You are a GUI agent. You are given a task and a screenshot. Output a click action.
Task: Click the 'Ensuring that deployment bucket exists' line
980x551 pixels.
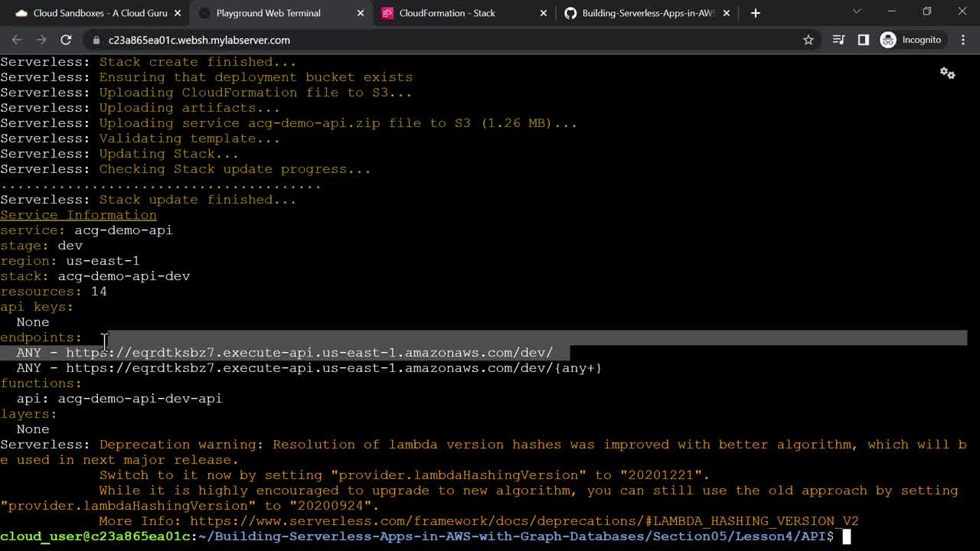tap(207, 77)
